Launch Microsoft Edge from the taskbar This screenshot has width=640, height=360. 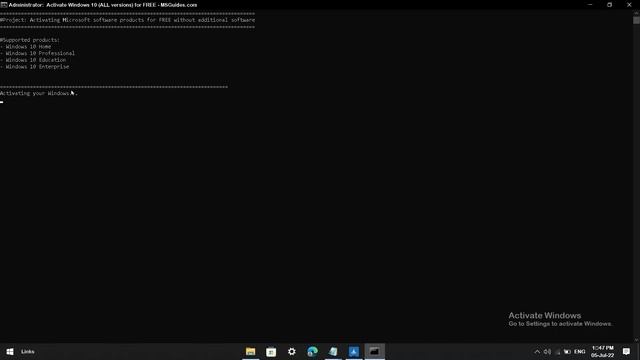312,351
